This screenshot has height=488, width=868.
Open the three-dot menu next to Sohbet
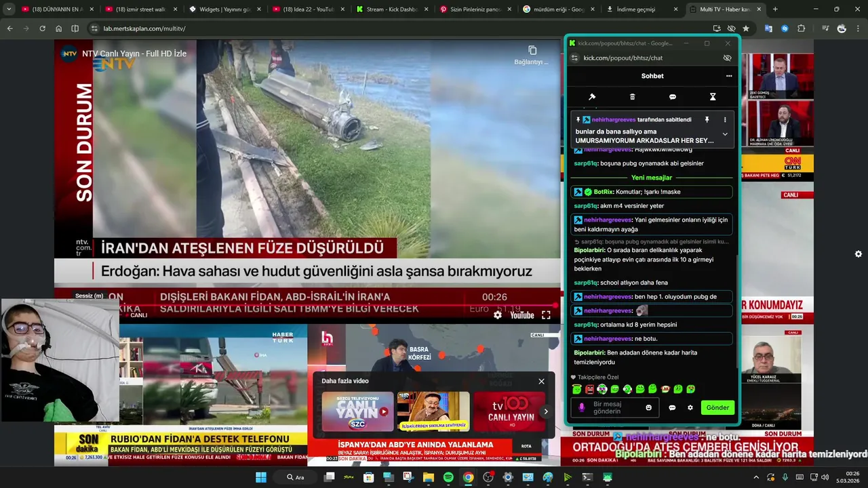tap(729, 76)
